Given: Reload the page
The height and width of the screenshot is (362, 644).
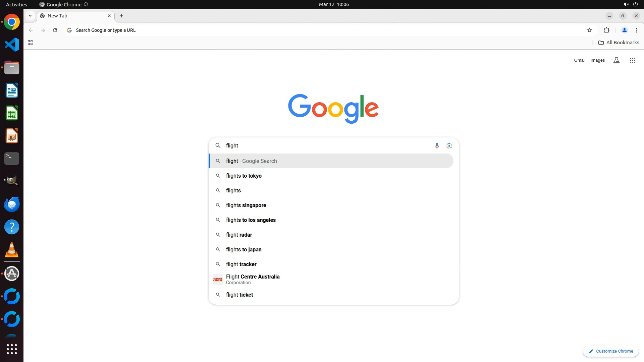Looking at the screenshot, I should point(55,30).
